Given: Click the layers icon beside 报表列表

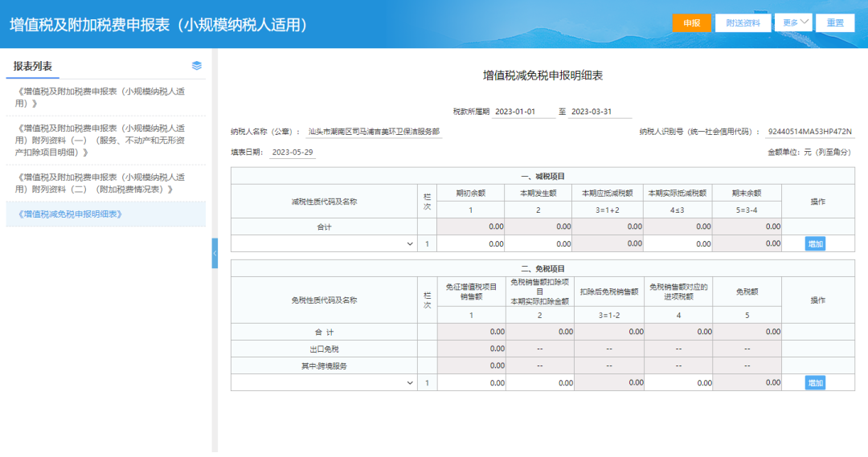Looking at the screenshot, I should (197, 66).
